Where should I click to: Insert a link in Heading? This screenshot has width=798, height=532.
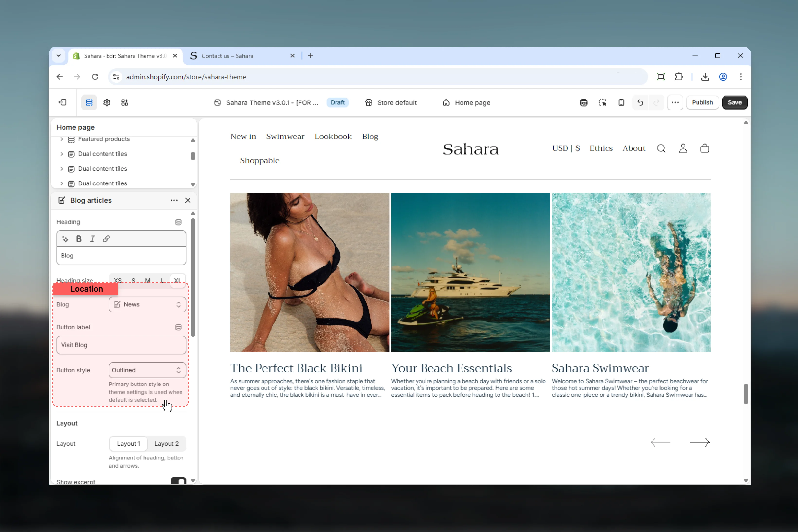(106, 239)
